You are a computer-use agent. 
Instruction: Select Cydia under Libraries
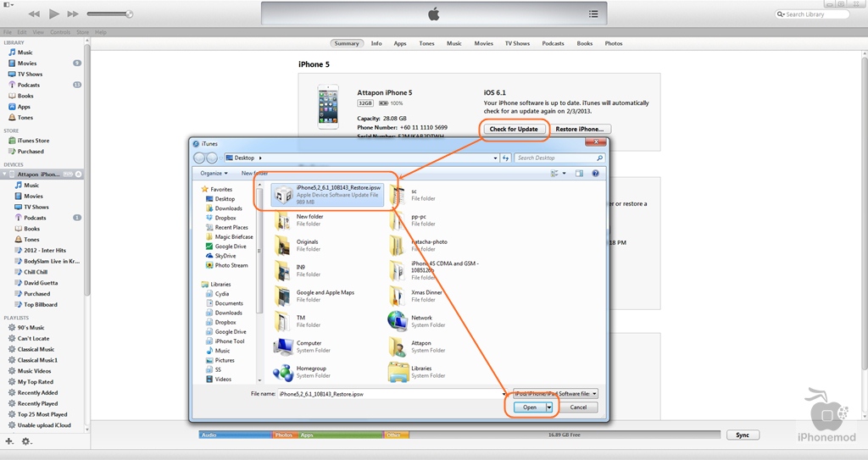point(222,294)
